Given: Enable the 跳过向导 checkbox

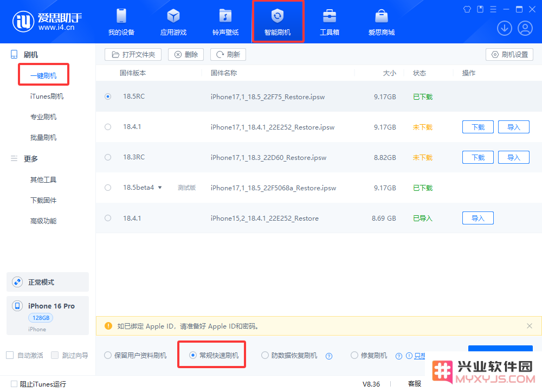Looking at the screenshot, I should 55,355.
